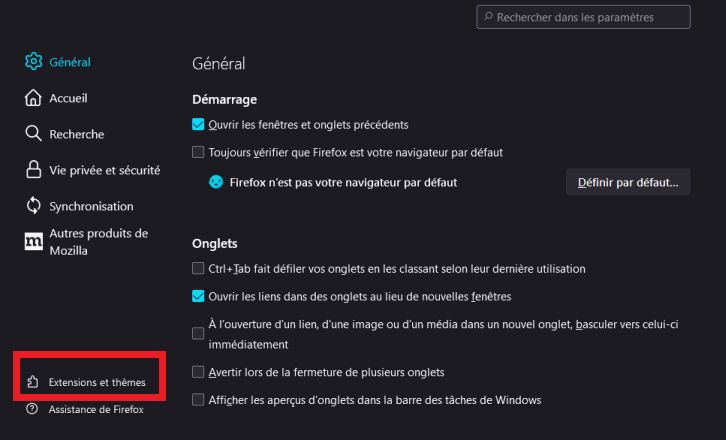Enable Avertir lors de la fermeture checkbox
The image size is (726, 440).
point(198,371)
